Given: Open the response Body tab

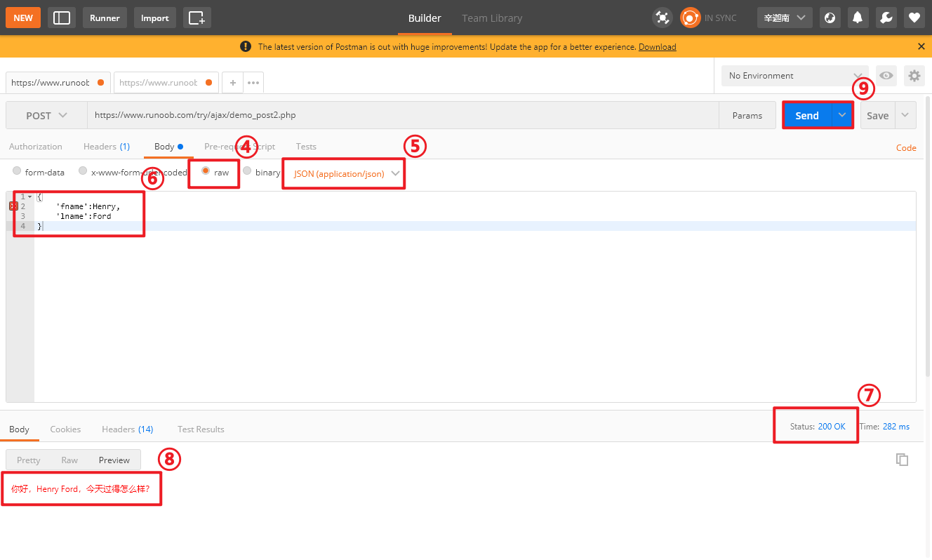Looking at the screenshot, I should tap(19, 429).
